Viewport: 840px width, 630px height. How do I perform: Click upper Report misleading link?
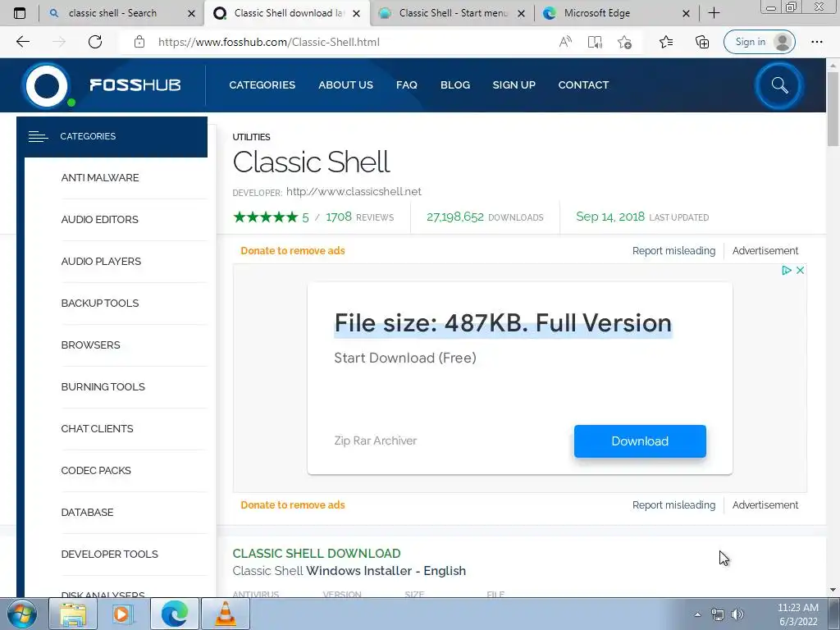[673, 251]
